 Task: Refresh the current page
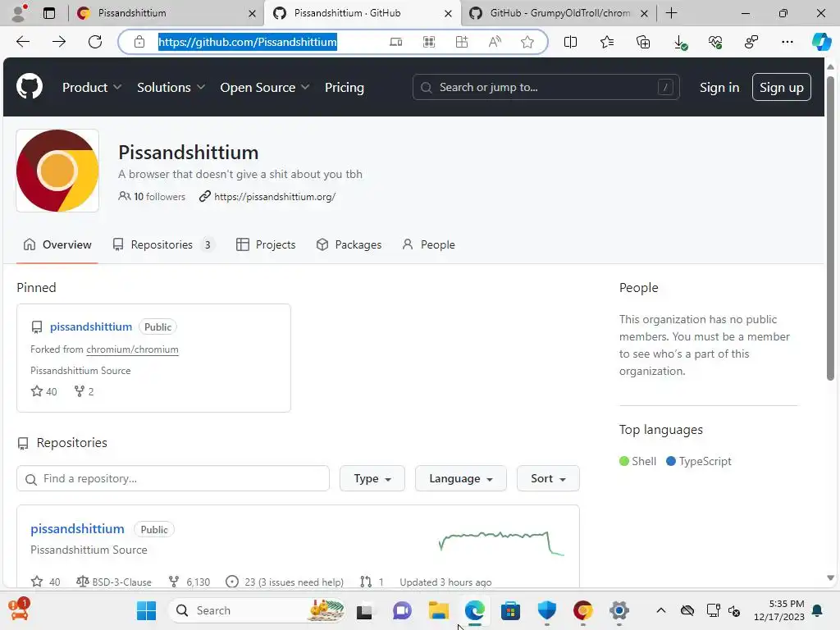coord(95,42)
